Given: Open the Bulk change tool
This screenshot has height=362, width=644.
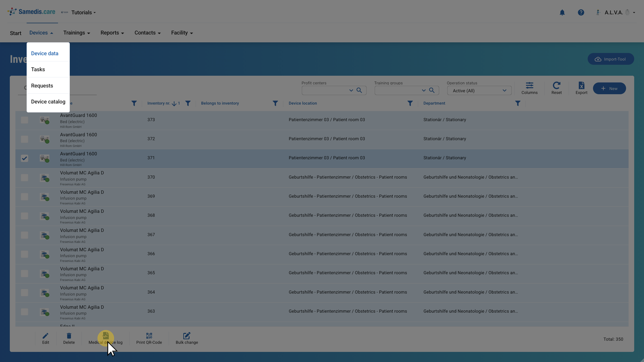Looking at the screenshot, I should point(187,338).
